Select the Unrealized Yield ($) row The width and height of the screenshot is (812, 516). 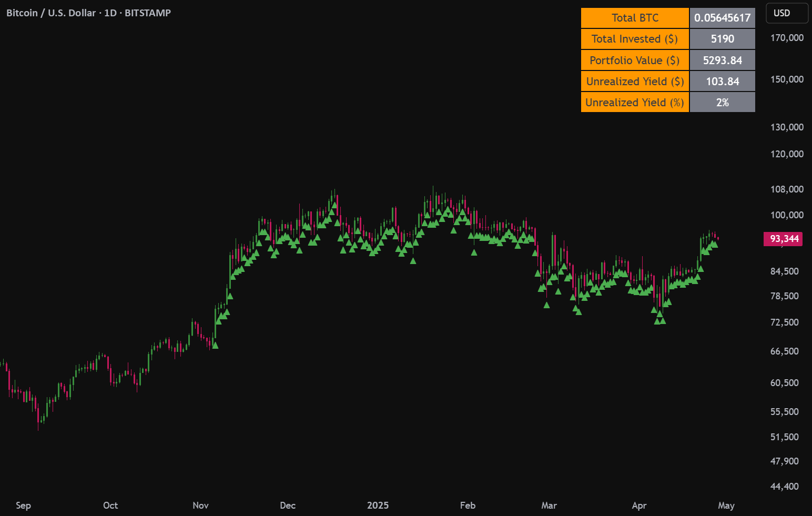point(635,81)
